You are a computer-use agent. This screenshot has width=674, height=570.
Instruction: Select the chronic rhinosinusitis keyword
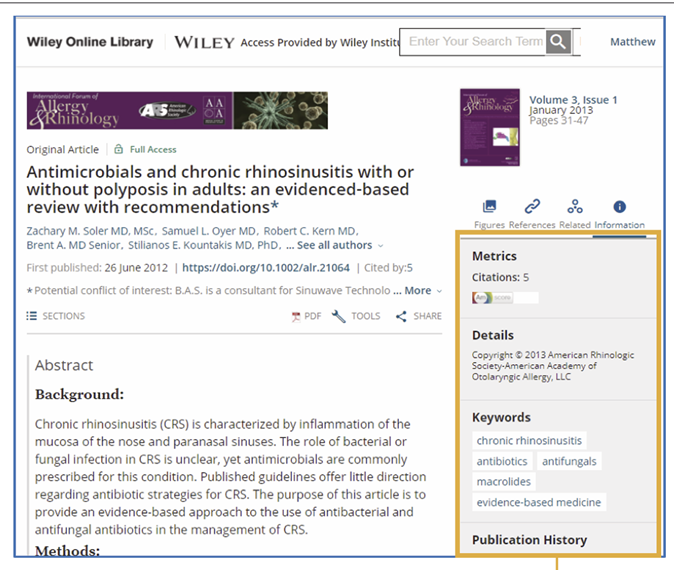click(x=528, y=440)
